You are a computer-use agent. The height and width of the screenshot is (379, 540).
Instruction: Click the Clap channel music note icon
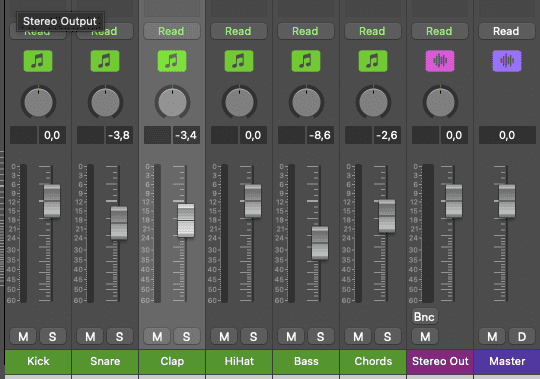tap(172, 61)
